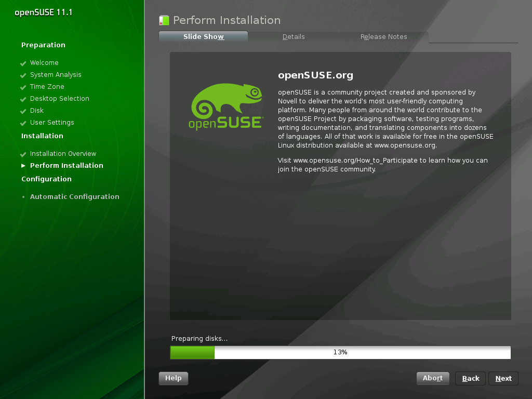Open the Help dialog
This screenshot has height=399, width=532.
pos(173,378)
